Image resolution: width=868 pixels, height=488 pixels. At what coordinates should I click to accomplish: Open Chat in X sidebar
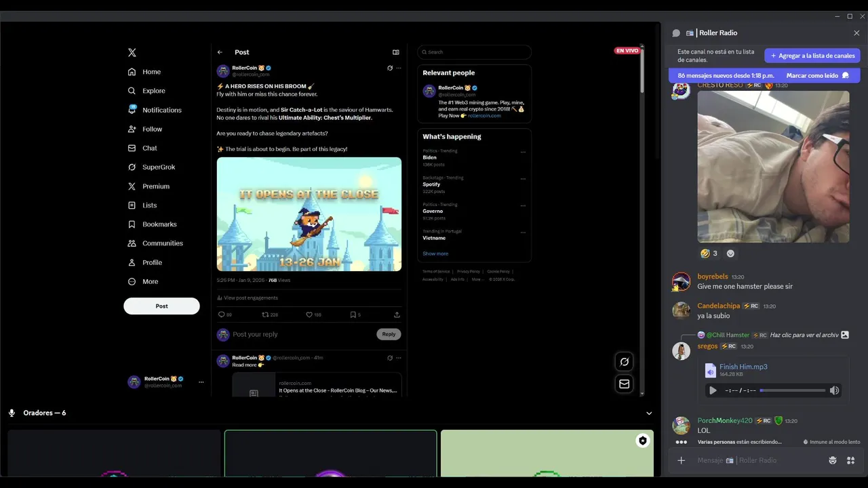pos(142,148)
